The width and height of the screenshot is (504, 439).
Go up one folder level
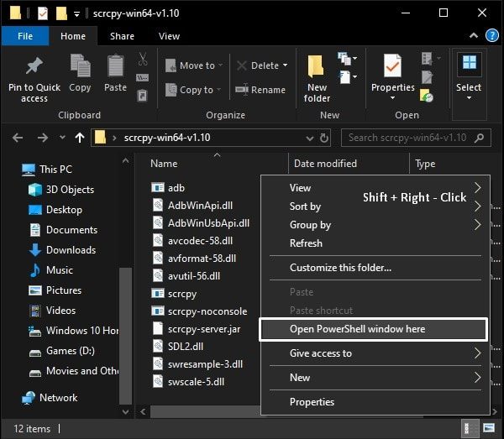click(80, 138)
